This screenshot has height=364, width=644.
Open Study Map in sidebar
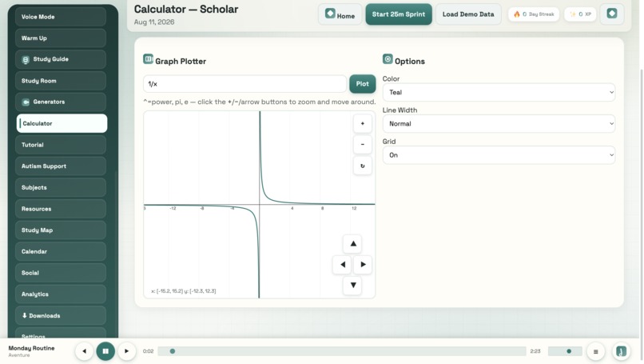pos(61,230)
